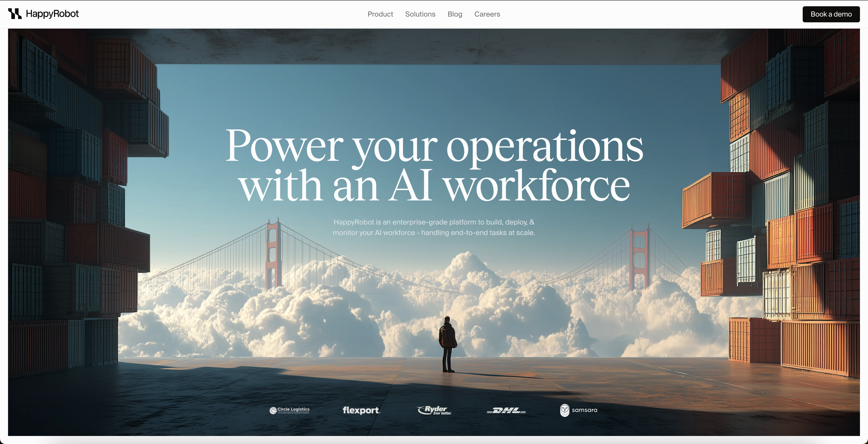Click the platform description paragraph
The height and width of the screenshot is (444, 868).
[434, 227]
